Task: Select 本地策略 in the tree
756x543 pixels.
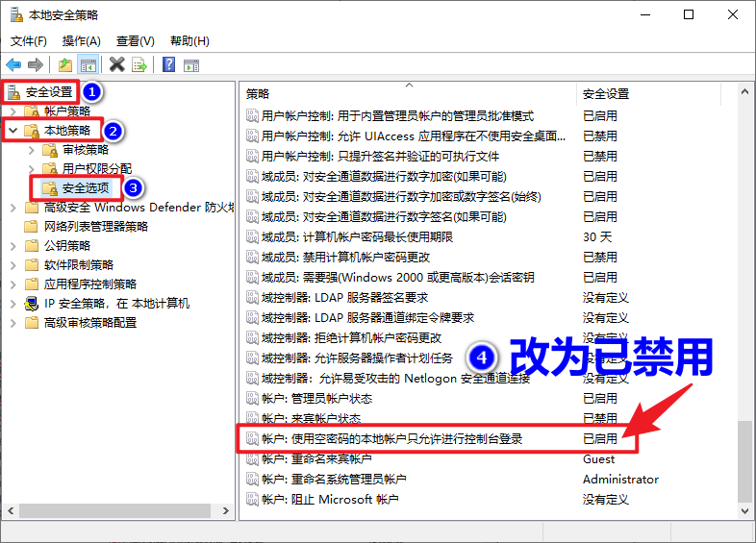Action: point(67,131)
